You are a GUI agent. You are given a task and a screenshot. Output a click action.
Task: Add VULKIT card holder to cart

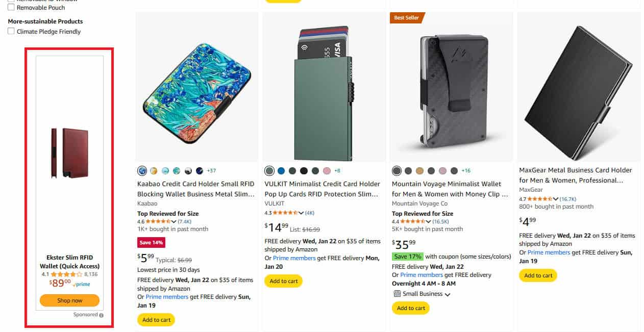(283, 280)
